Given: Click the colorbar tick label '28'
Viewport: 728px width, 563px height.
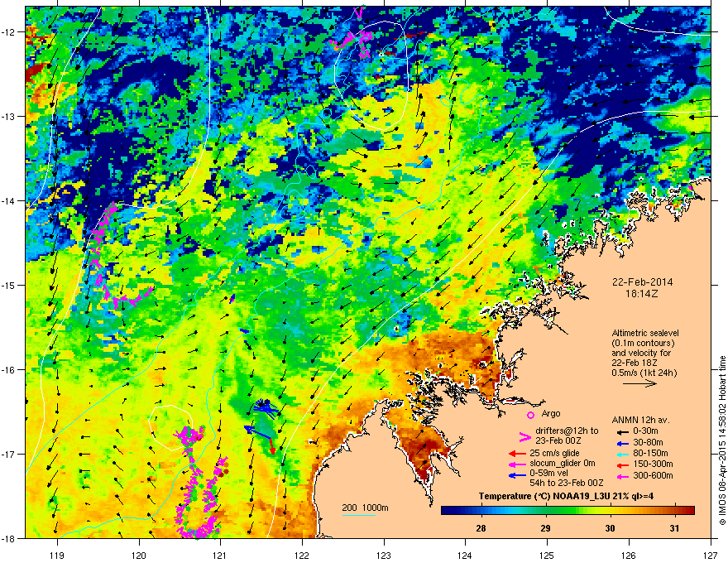Looking at the screenshot, I should coord(481,528).
